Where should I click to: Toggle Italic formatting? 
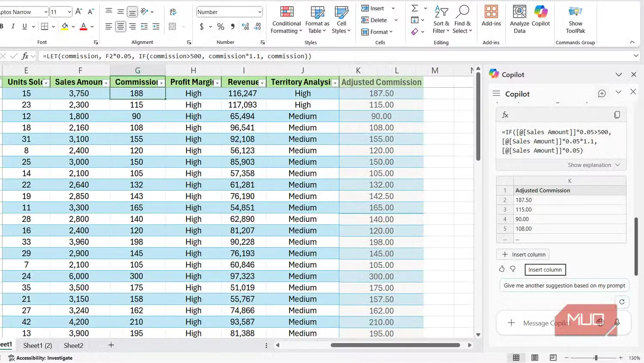pyautogui.click(x=13, y=27)
